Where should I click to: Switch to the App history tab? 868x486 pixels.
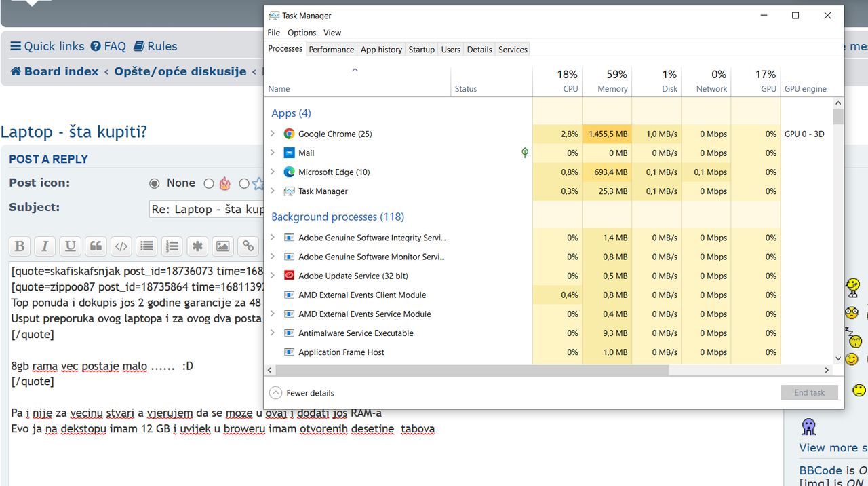pyautogui.click(x=381, y=50)
